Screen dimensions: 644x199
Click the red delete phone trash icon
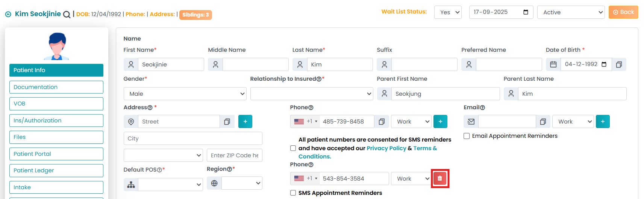click(439, 178)
